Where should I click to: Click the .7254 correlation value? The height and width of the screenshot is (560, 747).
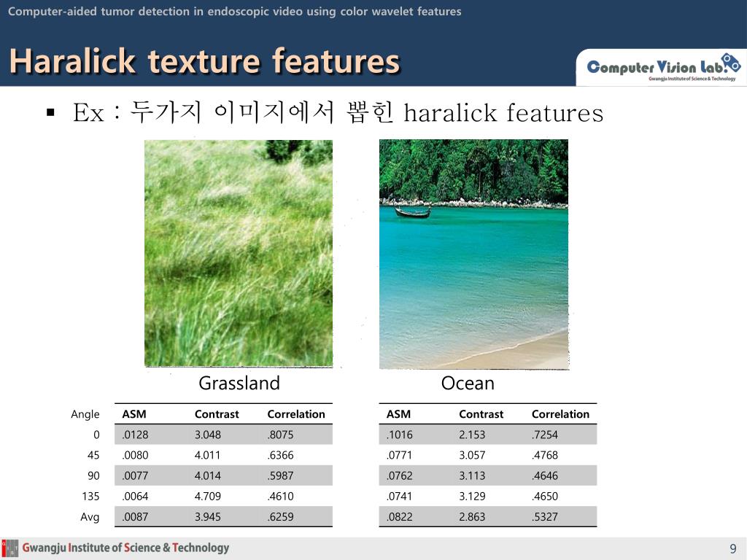click(545, 435)
